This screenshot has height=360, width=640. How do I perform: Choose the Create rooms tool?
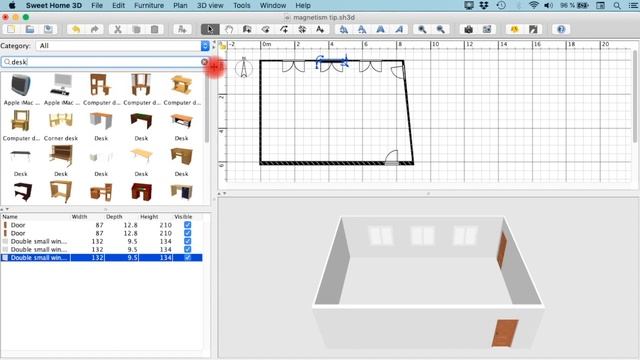[265, 29]
